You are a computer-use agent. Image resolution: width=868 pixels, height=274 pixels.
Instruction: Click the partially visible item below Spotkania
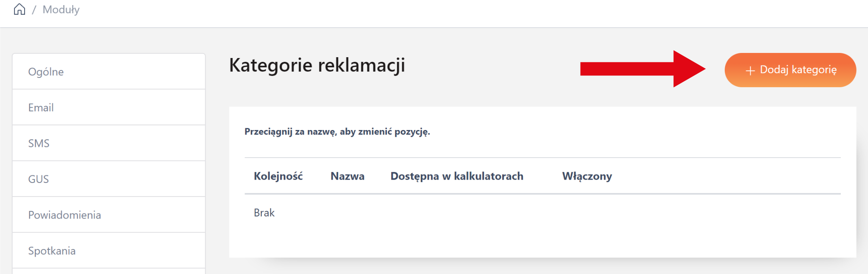pos(108,271)
